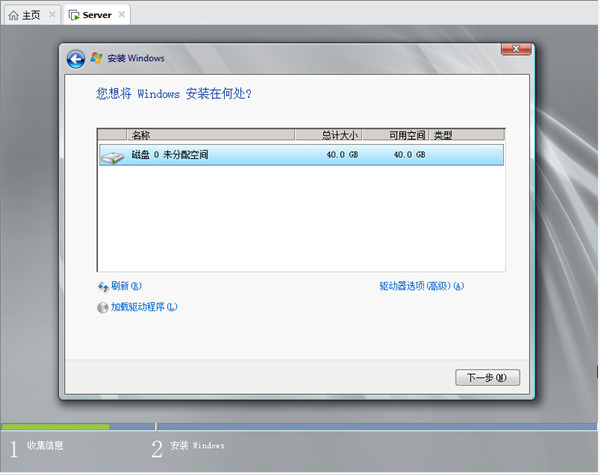Click 刷新(R) link

126,286
